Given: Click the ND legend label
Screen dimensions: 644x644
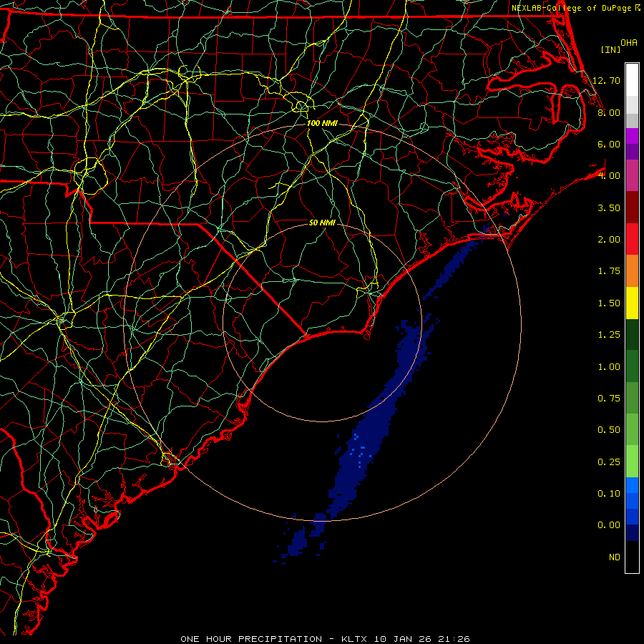Looking at the screenshot, I should pos(615,557).
